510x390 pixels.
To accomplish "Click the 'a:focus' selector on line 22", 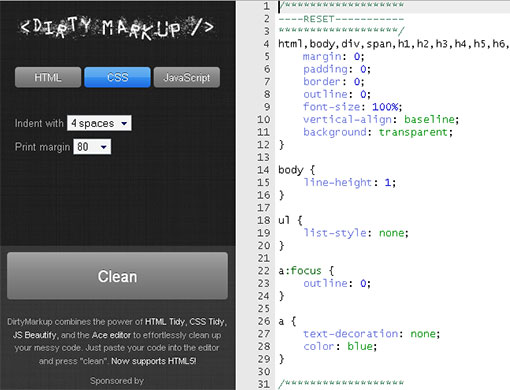I will point(300,271).
